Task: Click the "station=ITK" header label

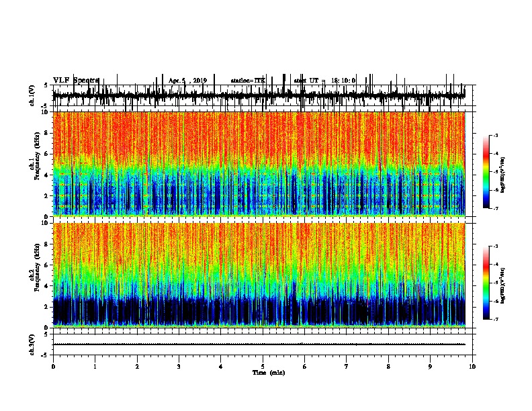Action: [x=248, y=81]
